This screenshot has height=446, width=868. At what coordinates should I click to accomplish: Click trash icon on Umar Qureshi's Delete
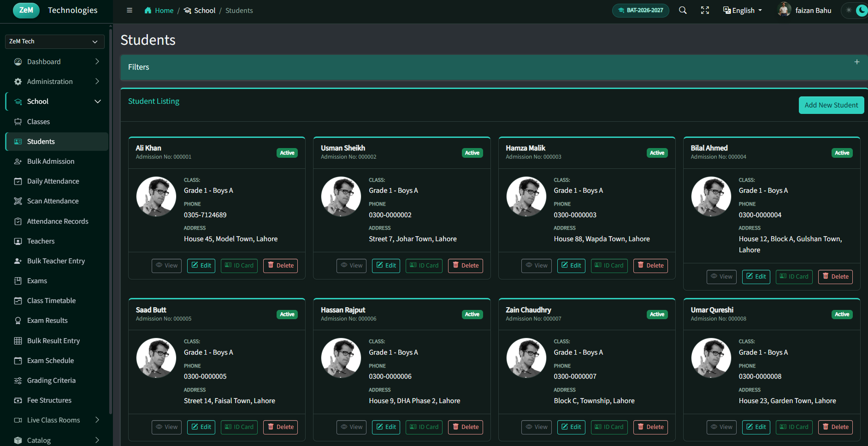(x=826, y=427)
